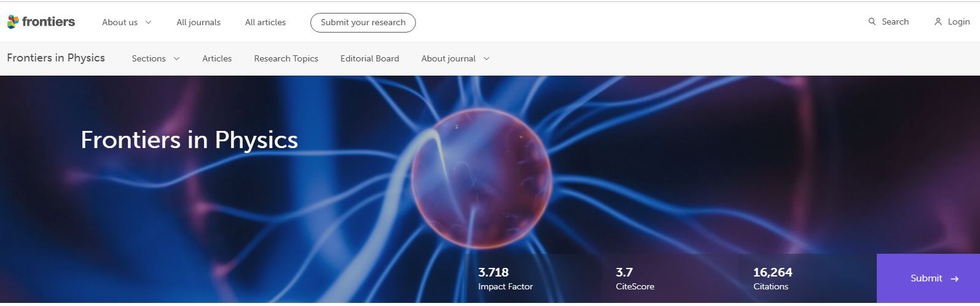
Task: Expand the Sections dropdown chevron
Action: pos(177,59)
